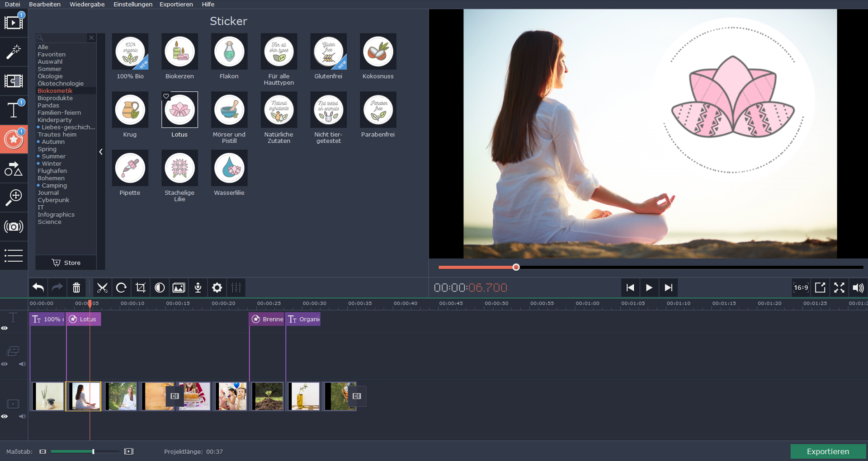Select the Scissors split tool
The image size is (868, 461).
pos(103,287)
